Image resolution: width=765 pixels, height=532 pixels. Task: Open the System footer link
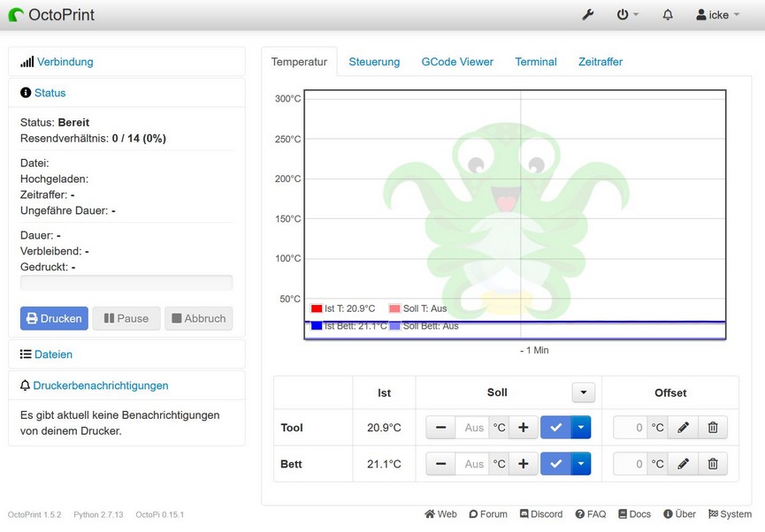730,514
